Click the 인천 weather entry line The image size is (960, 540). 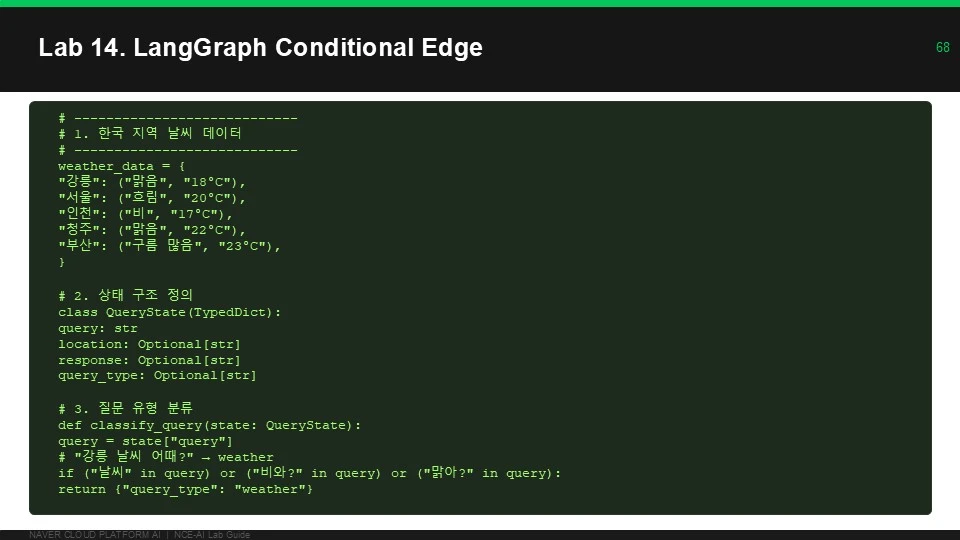pyautogui.click(x=145, y=214)
